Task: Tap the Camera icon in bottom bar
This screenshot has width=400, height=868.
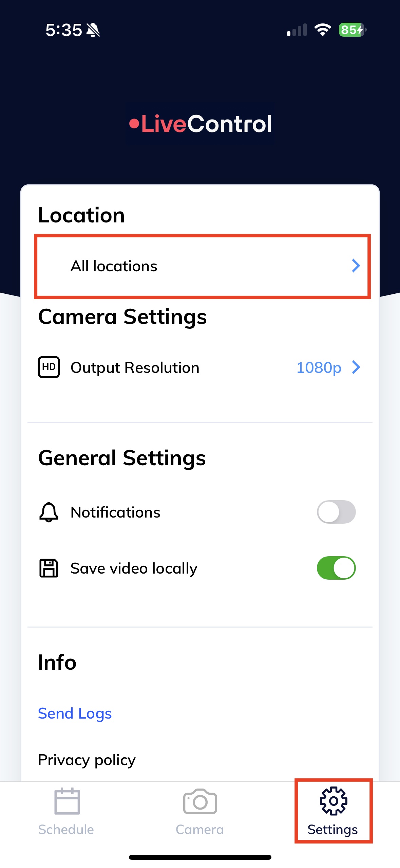Action: click(200, 801)
